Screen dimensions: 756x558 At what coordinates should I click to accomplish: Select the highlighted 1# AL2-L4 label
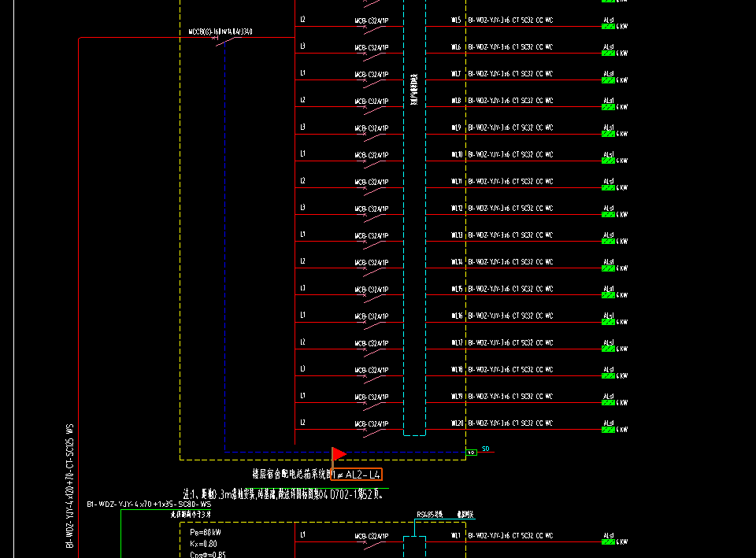[x=356, y=475]
